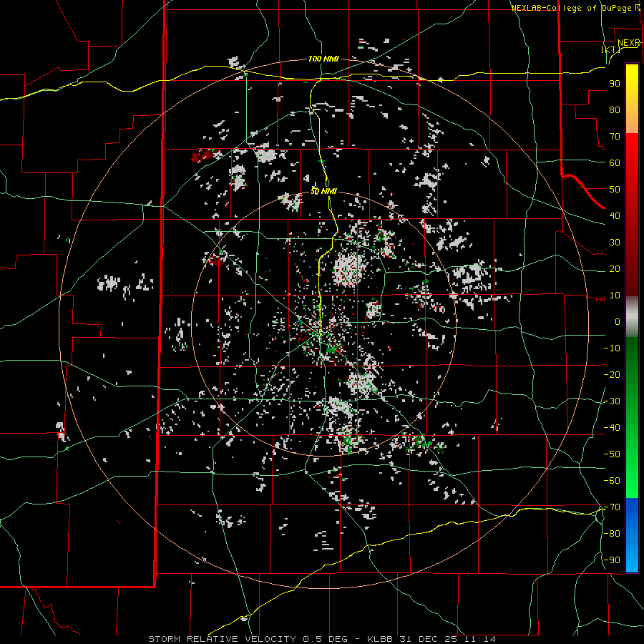The image size is (644, 644).
Task: Click the -90 value on velocity scale
Action: pyautogui.click(x=612, y=560)
